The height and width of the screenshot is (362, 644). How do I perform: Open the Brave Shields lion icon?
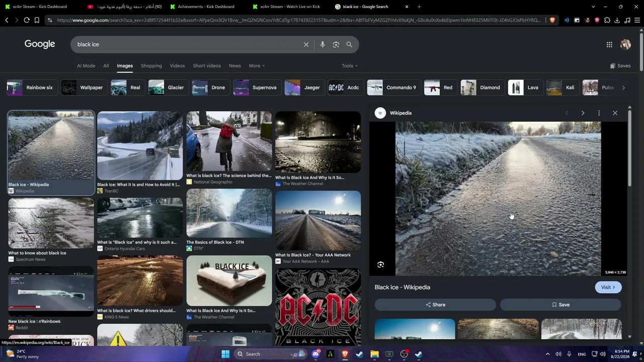[552, 20]
